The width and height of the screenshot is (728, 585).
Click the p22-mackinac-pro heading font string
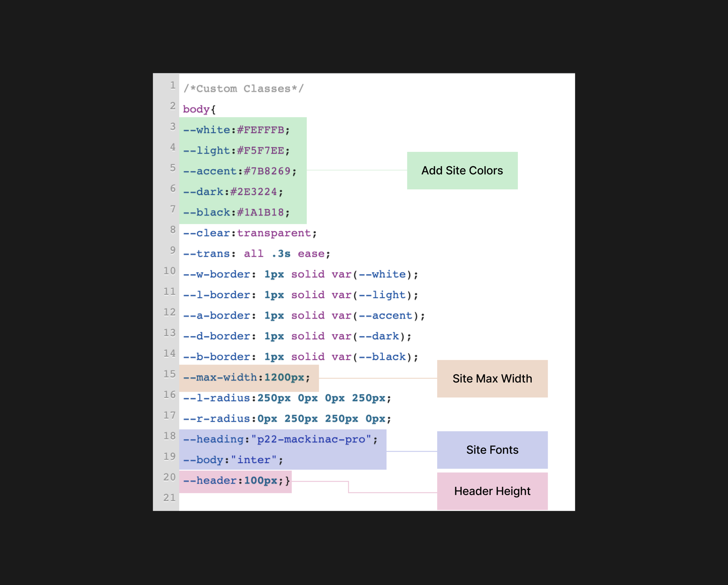tap(311, 439)
